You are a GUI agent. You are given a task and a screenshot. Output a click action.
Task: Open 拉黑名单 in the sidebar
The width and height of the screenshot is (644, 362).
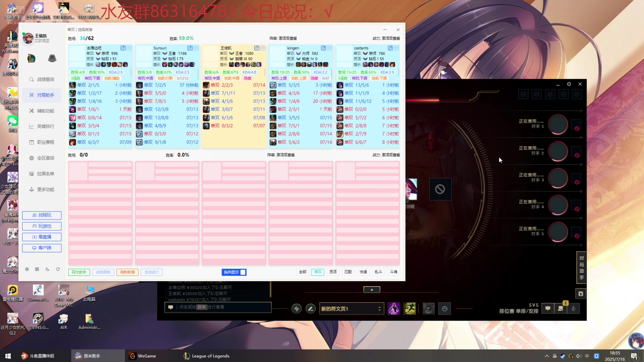pos(42,174)
